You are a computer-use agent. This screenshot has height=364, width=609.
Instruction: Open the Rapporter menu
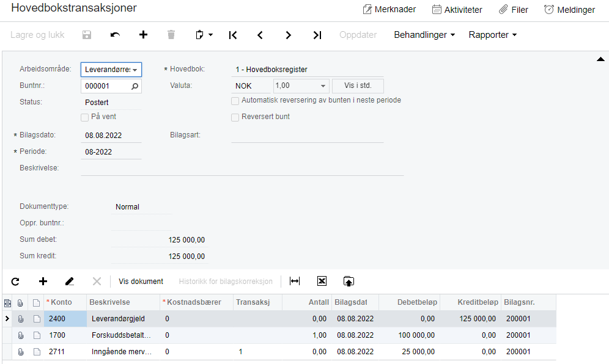(x=492, y=35)
